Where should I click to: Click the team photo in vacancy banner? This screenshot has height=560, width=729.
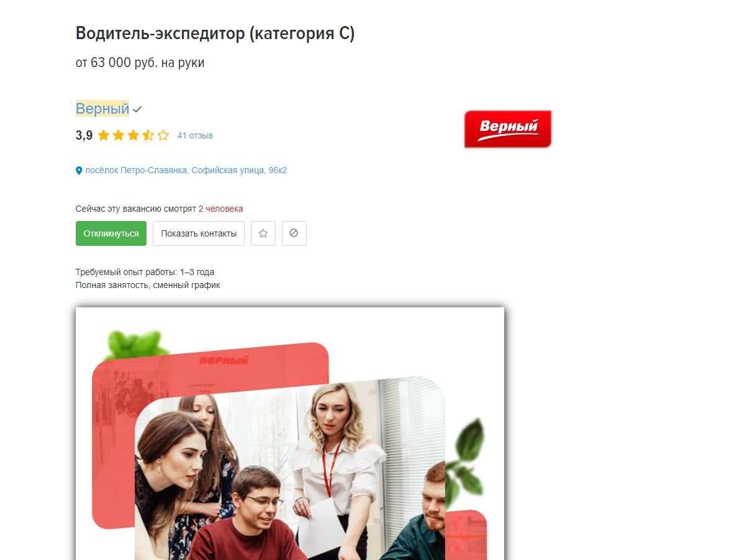(x=289, y=469)
